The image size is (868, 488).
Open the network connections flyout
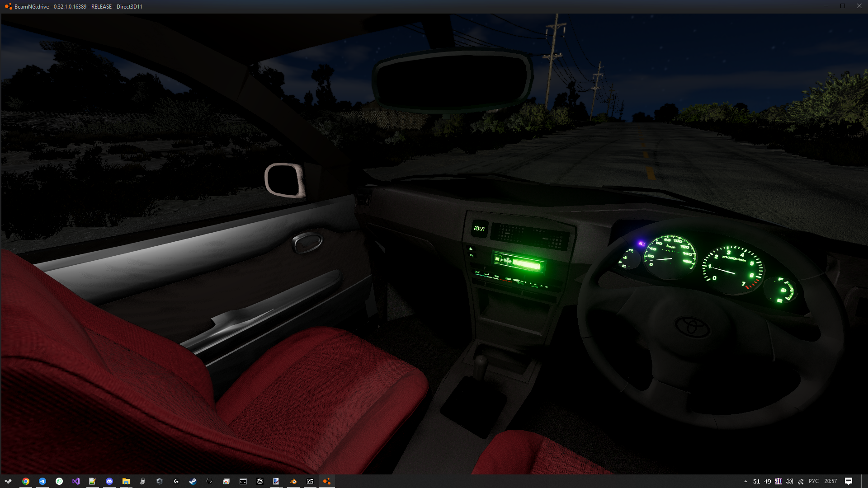point(801,481)
